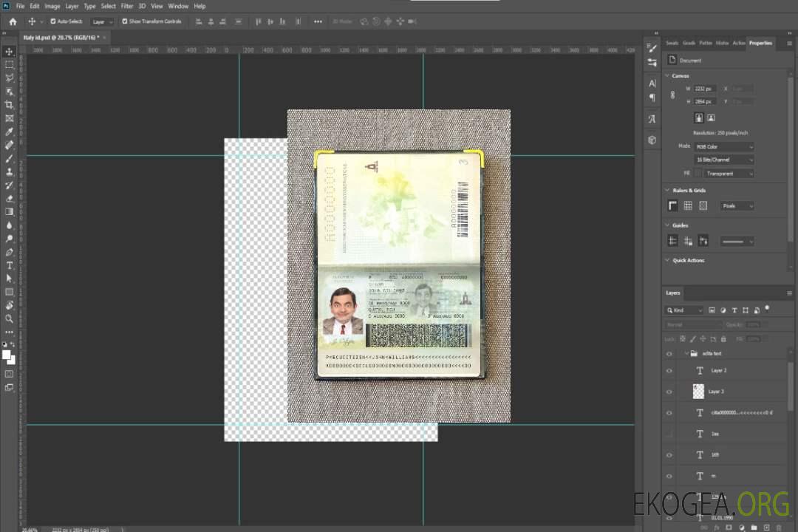Toggle Show Transform Controls checkbox
Viewport: 798px width, 532px height.
click(x=125, y=21)
